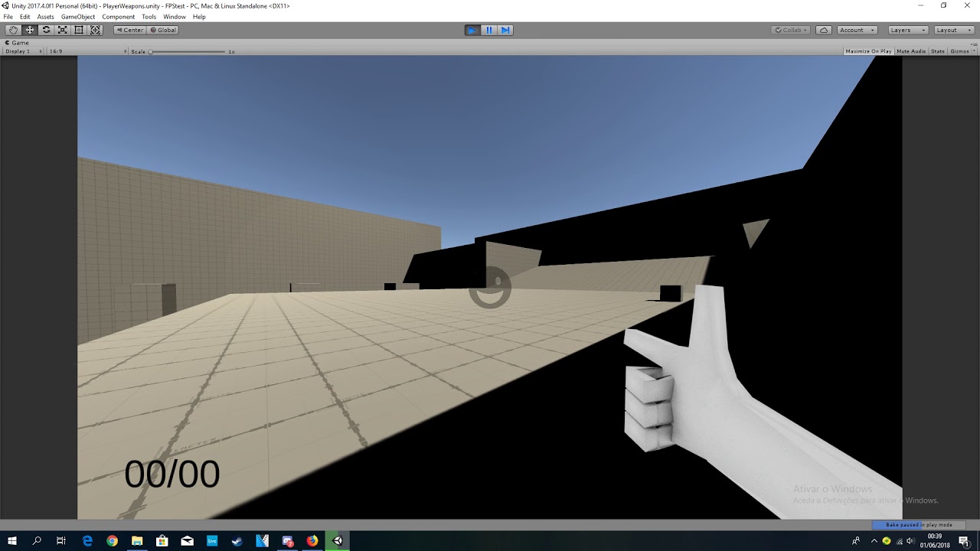Screen dimensions: 980x551
Task: Open the Live app on the taskbar
Action: (x=212, y=541)
